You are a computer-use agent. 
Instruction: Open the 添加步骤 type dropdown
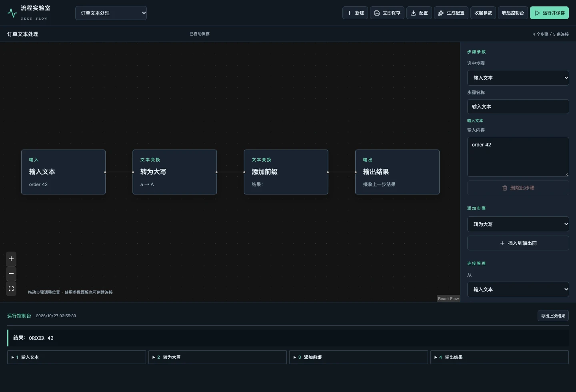[518, 224]
